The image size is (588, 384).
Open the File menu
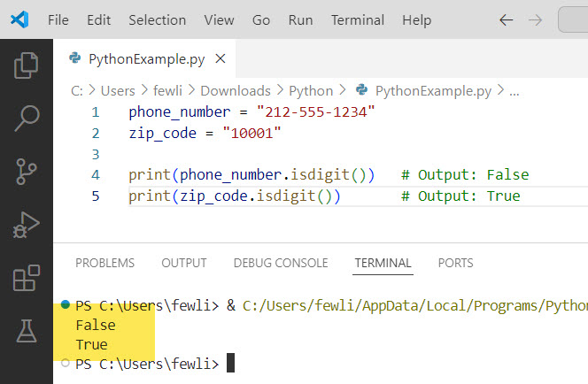58,19
